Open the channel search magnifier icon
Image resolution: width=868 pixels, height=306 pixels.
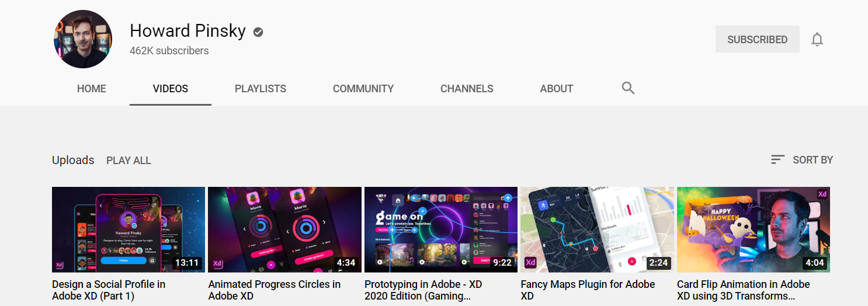pyautogui.click(x=628, y=88)
